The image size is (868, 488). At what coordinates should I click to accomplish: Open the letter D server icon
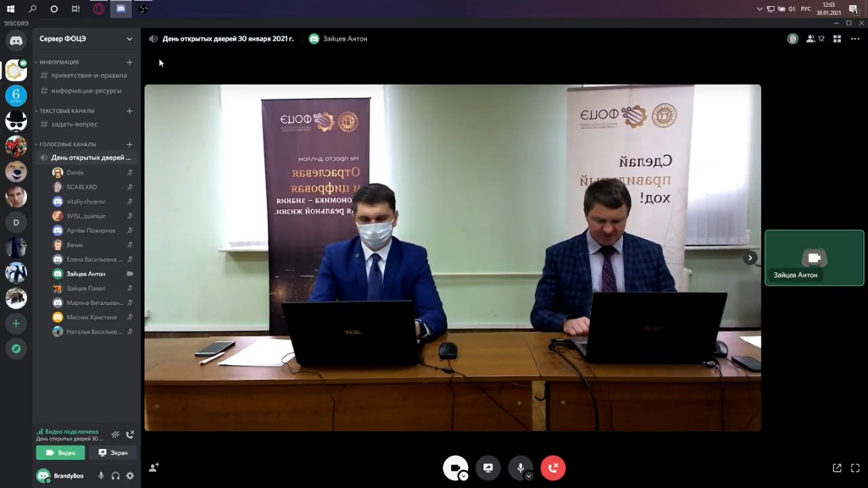tap(16, 223)
